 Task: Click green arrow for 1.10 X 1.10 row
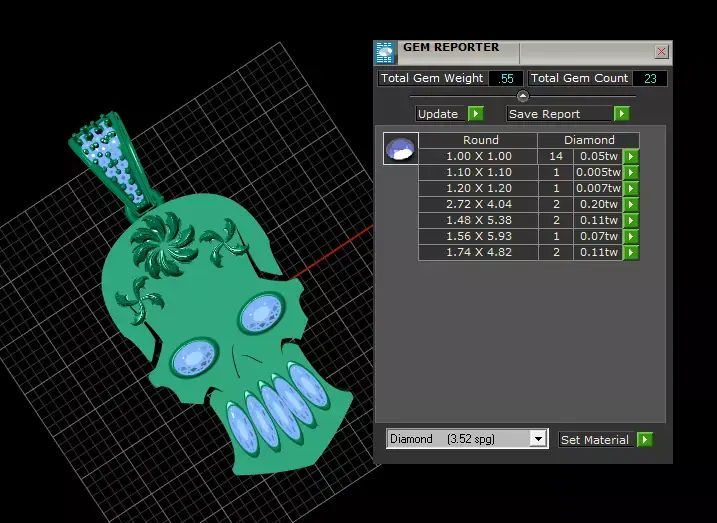[631, 172]
